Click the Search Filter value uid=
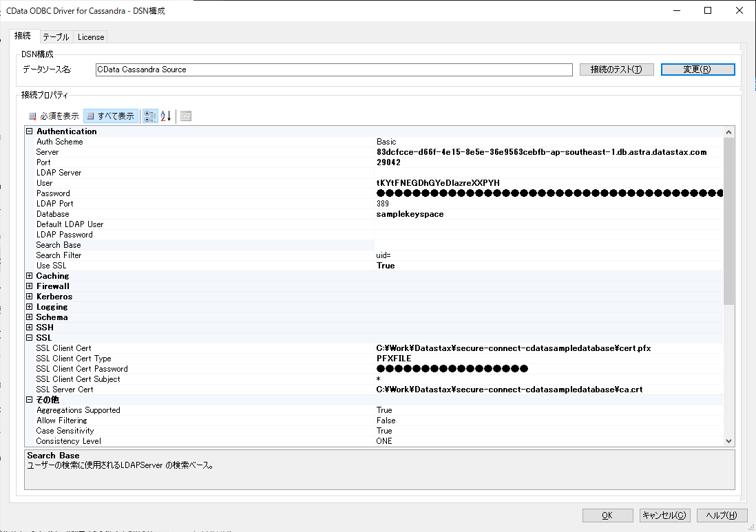This screenshot has height=532, width=756. (384, 255)
